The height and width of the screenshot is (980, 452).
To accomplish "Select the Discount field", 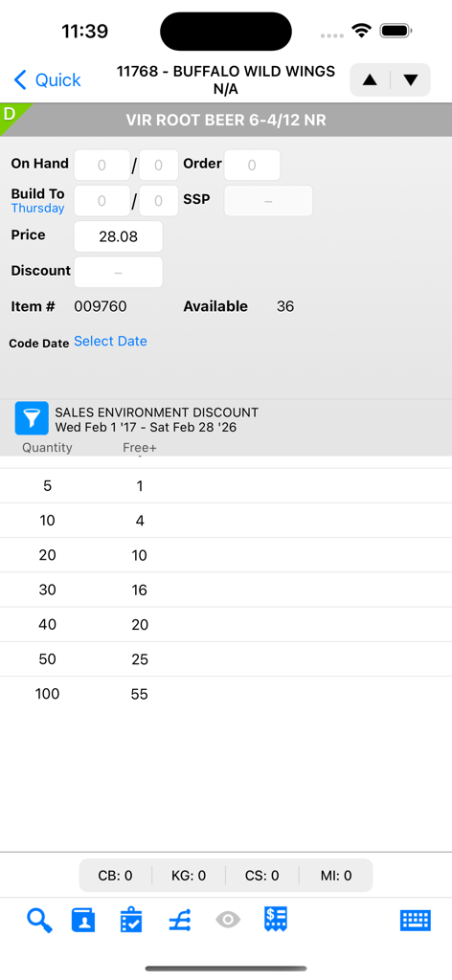I will tap(118, 272).
